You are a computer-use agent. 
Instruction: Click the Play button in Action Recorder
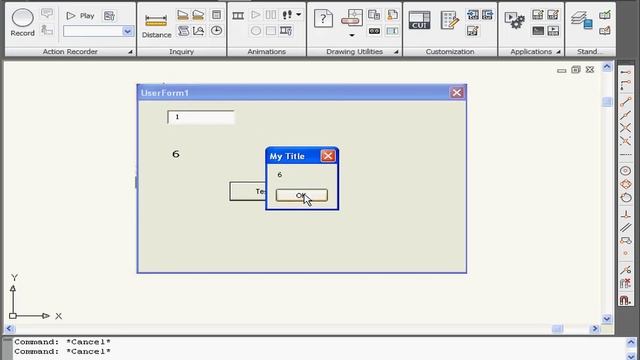80,16
